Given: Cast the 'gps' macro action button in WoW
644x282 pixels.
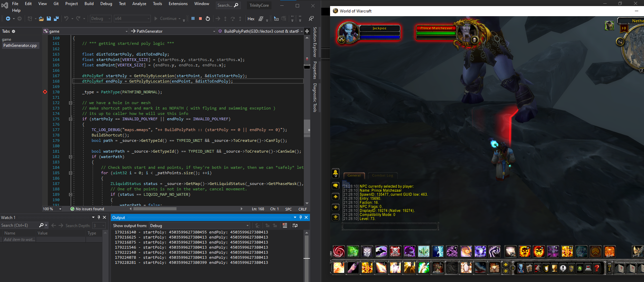Looking at the screenshot, I should click(609, 251).
